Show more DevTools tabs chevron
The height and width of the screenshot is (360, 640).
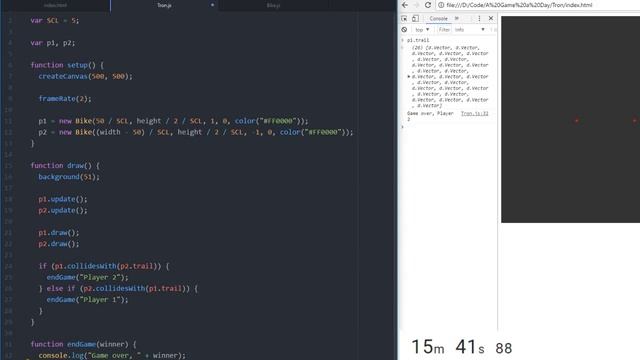coord(457,18)
